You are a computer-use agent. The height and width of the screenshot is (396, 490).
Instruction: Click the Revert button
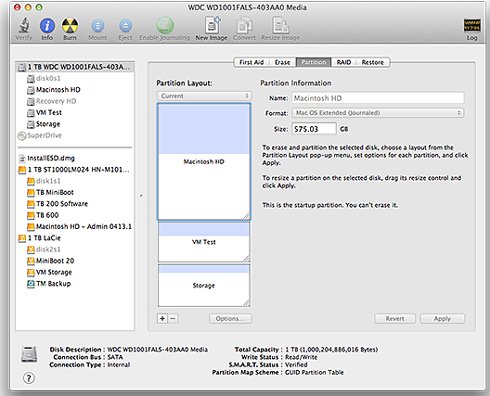395,319
